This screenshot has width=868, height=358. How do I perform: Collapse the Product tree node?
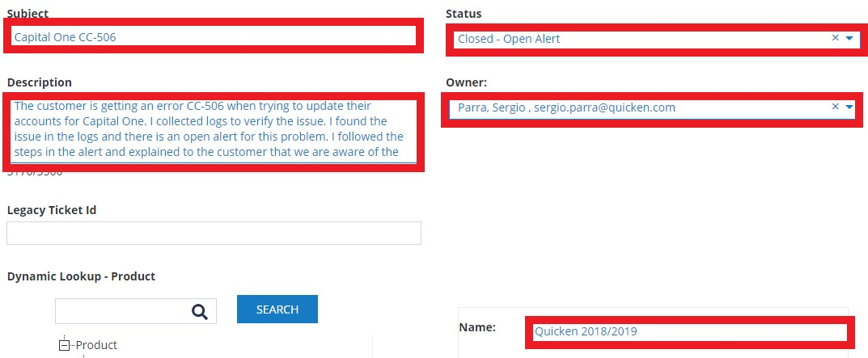coord(65,345)
